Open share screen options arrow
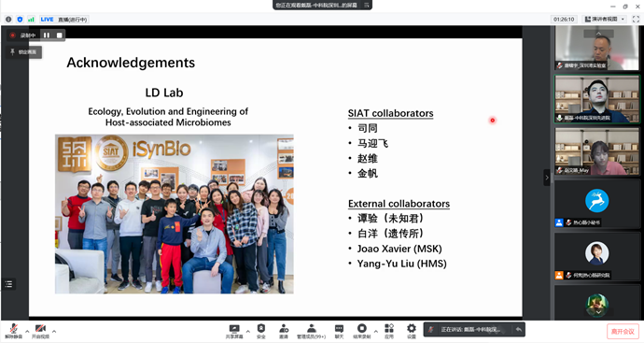The width and height of the screenshot is (644, 343). pos(247,331)
